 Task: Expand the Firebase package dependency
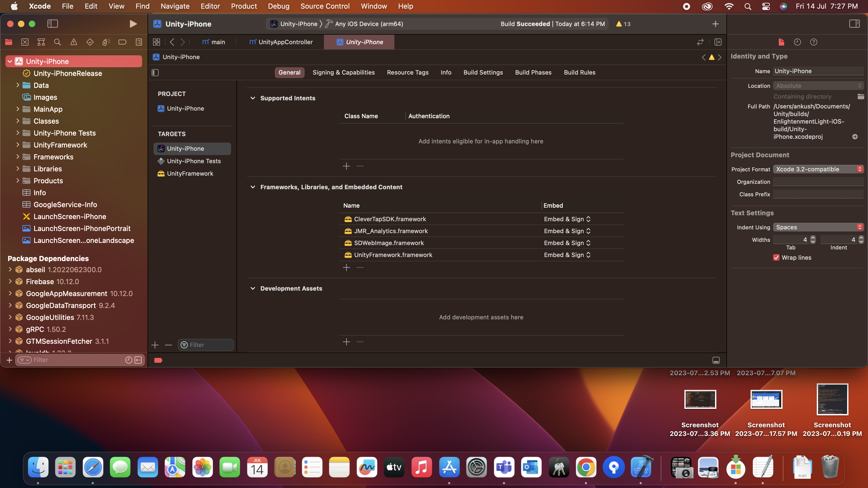pyautogui.click(x=10, y=282)
